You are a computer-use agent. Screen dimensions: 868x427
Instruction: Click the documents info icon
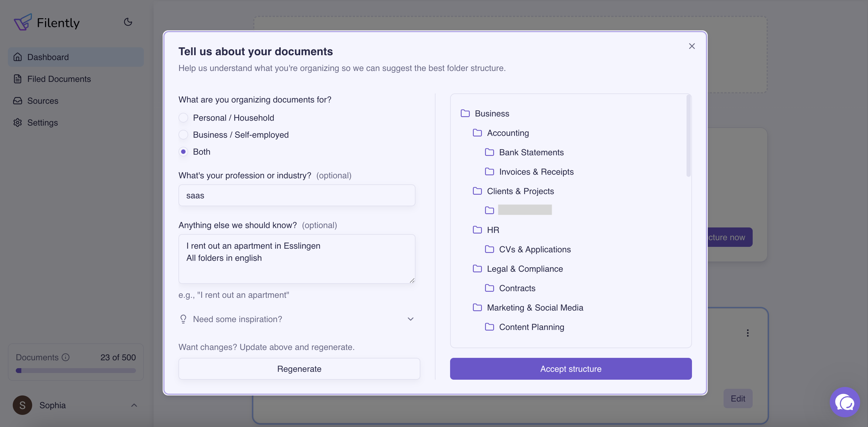tap(66, 357)
